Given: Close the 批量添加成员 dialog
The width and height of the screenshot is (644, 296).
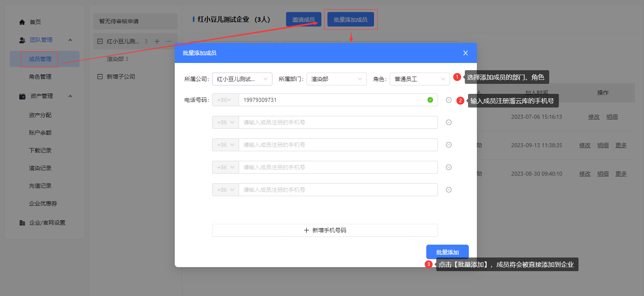Looking at the screenshot, I should 466,53.
